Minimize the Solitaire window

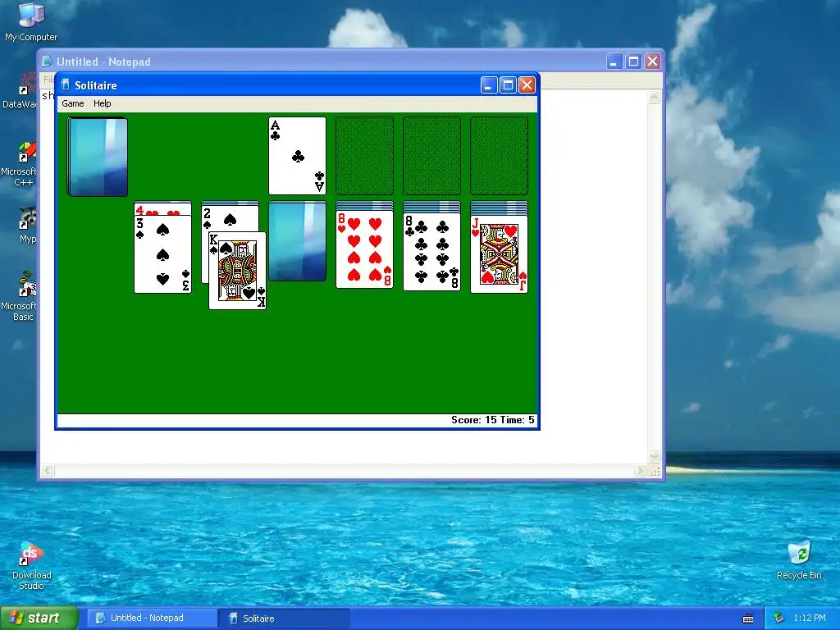pos(489,85)
